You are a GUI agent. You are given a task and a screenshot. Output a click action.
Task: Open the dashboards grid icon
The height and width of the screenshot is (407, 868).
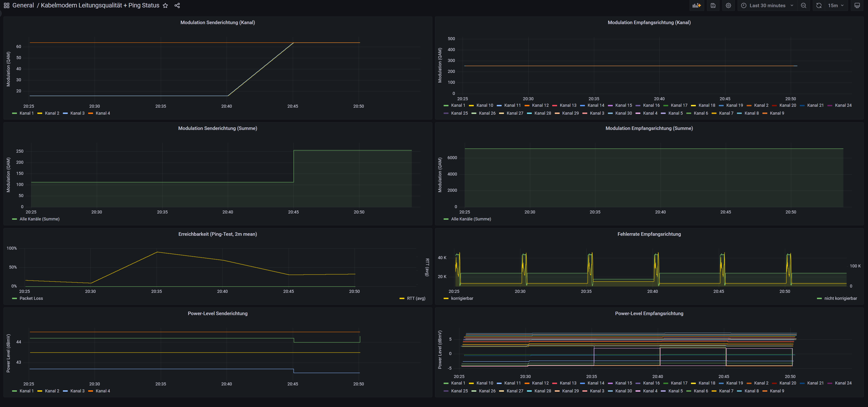(6, 5)
